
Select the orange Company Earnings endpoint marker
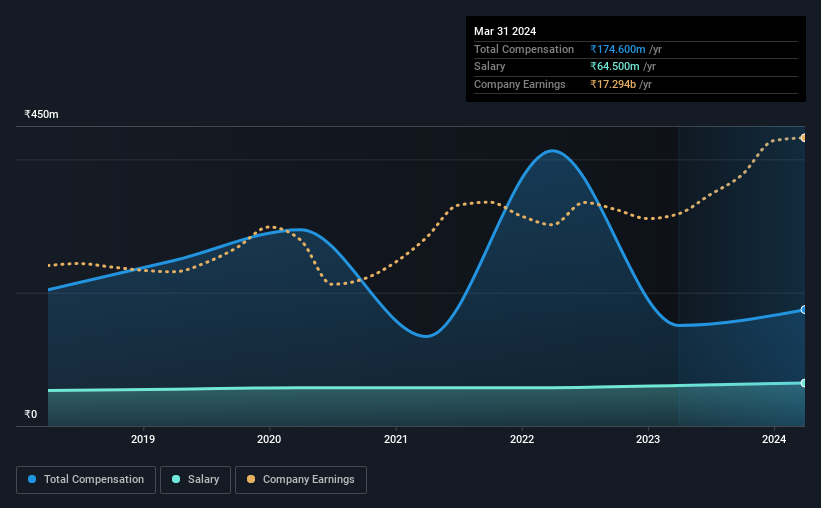point(803,138)
